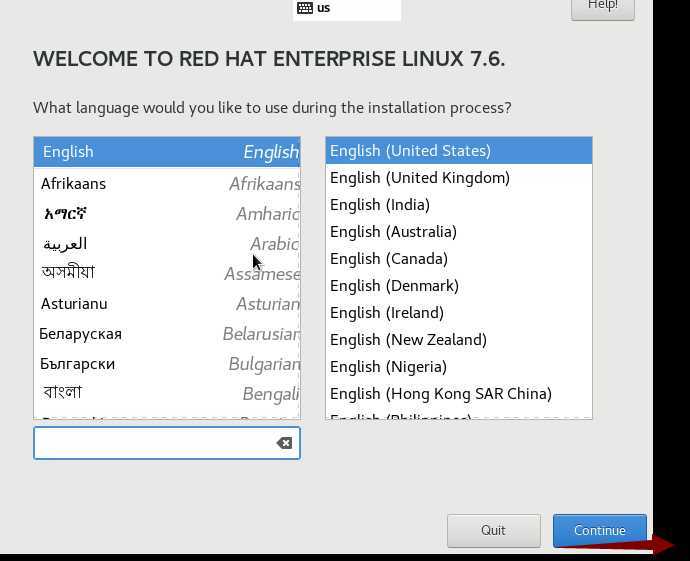
Task: Choose English (India) locale
Action: (459, 205)
